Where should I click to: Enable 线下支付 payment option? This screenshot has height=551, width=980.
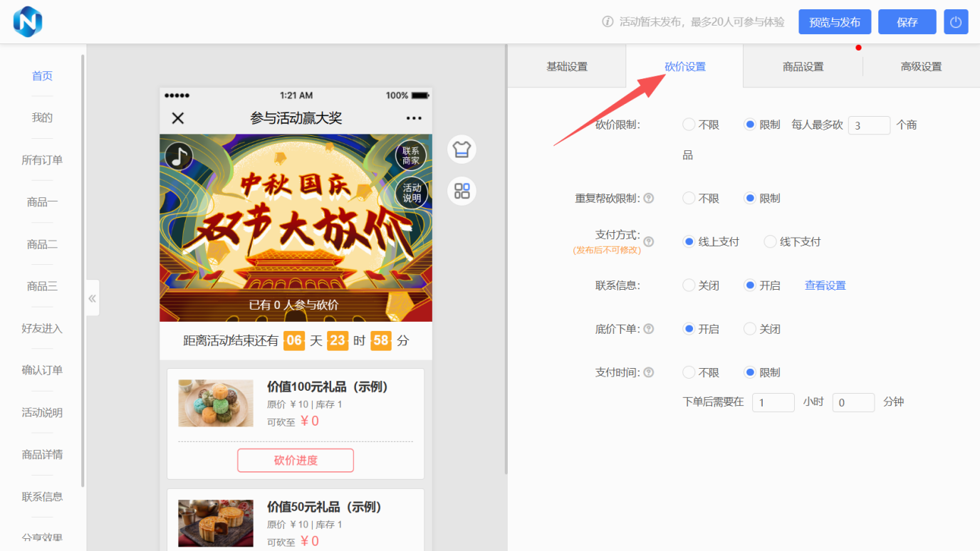(770, 241)
